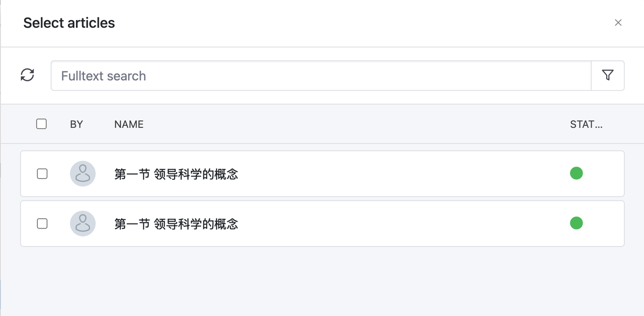Screen dimensions: 644x316
Task: Focus the Fulltext search field
Action: point(321,75)
